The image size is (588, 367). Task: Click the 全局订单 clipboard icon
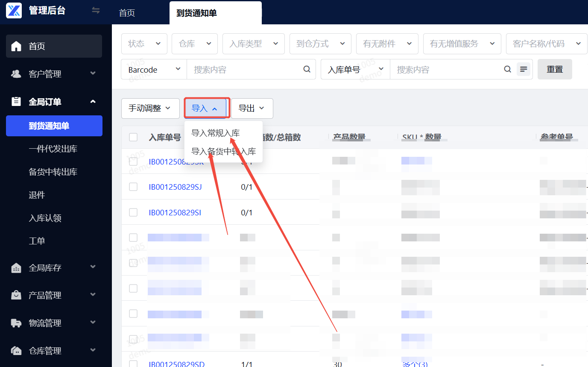pyautogui.click(x=16, y=102)
